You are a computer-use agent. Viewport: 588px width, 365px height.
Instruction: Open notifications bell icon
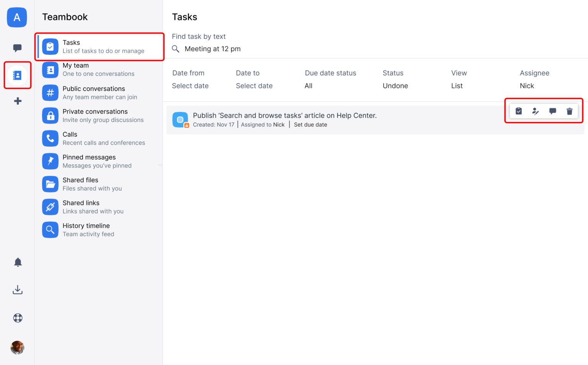(x=18, y=262)
